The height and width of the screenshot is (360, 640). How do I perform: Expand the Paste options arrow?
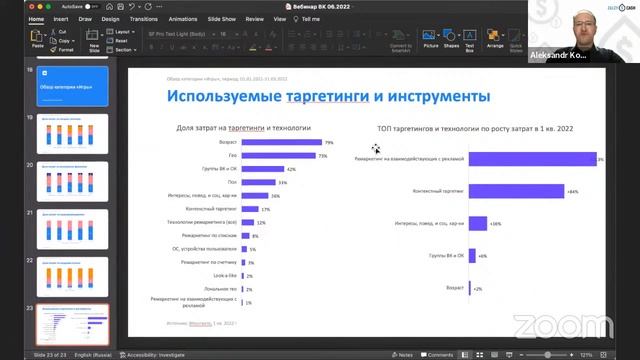tap(45, 34)
